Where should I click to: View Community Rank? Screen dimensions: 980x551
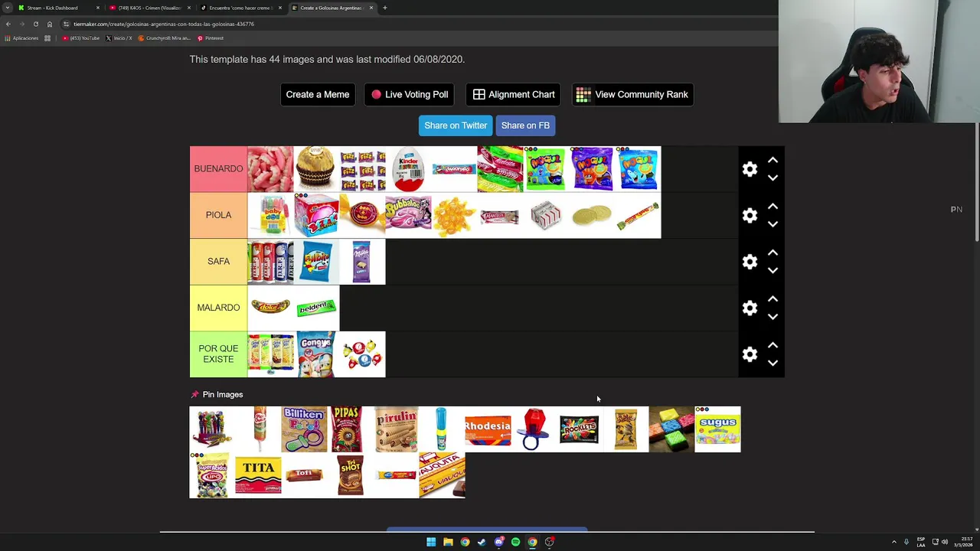click(632, 94)
